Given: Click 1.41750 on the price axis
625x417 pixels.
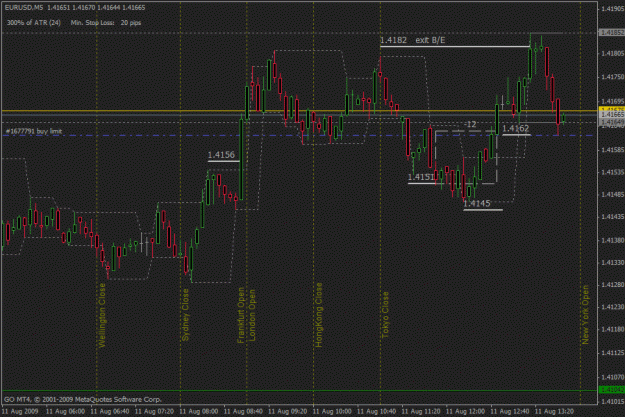Looking at the screenshot, I should [x=613, y=77].
